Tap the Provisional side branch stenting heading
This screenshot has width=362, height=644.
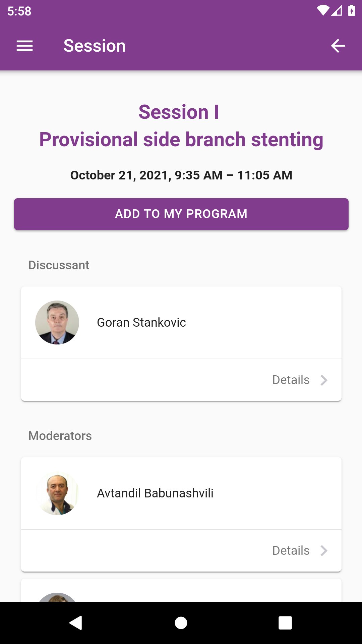coord(181,139)
